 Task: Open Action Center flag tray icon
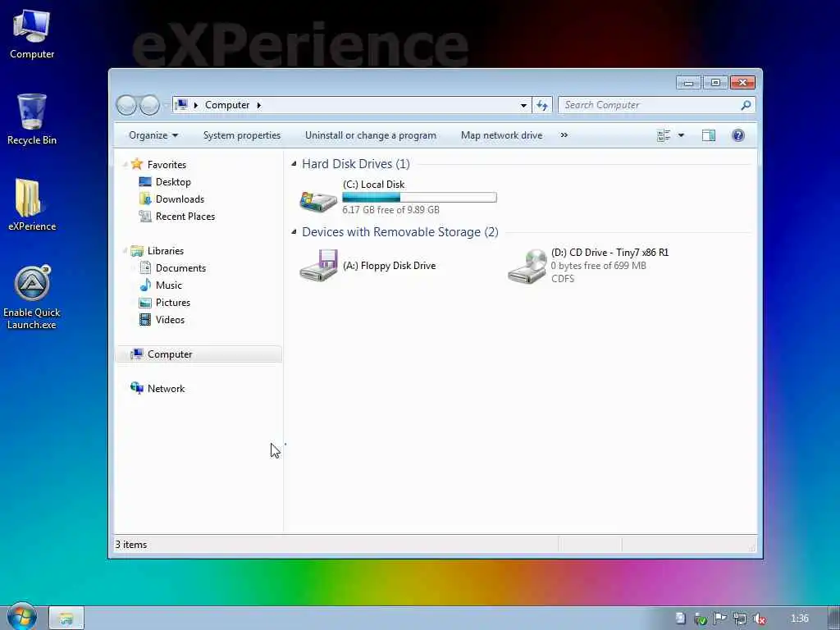click(x=719, y=619)
